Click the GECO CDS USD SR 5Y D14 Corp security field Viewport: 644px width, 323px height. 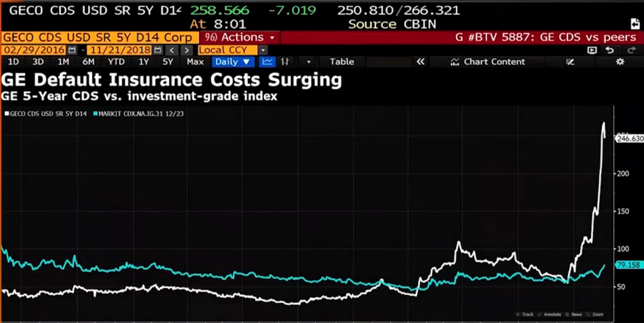99,37
